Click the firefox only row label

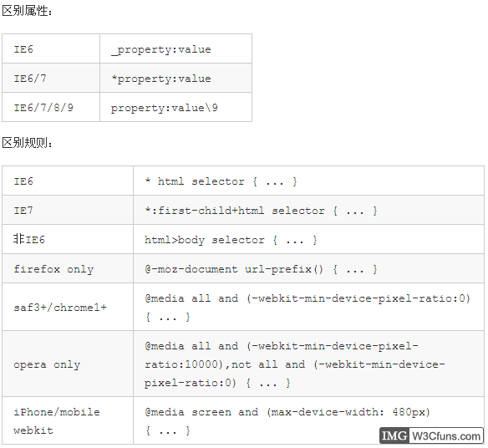pyautogui.click(x=53, y=269)
